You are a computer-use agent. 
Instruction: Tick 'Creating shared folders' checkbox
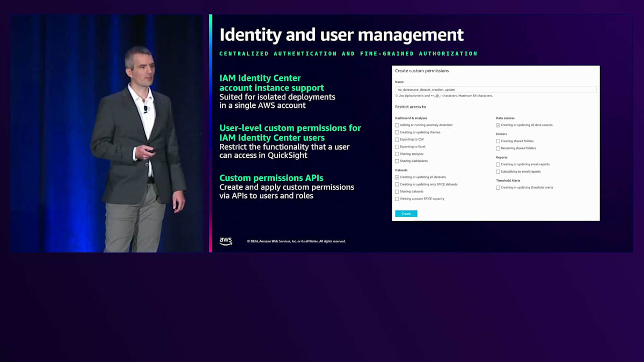pyautogui.click(x=498, y=141)
